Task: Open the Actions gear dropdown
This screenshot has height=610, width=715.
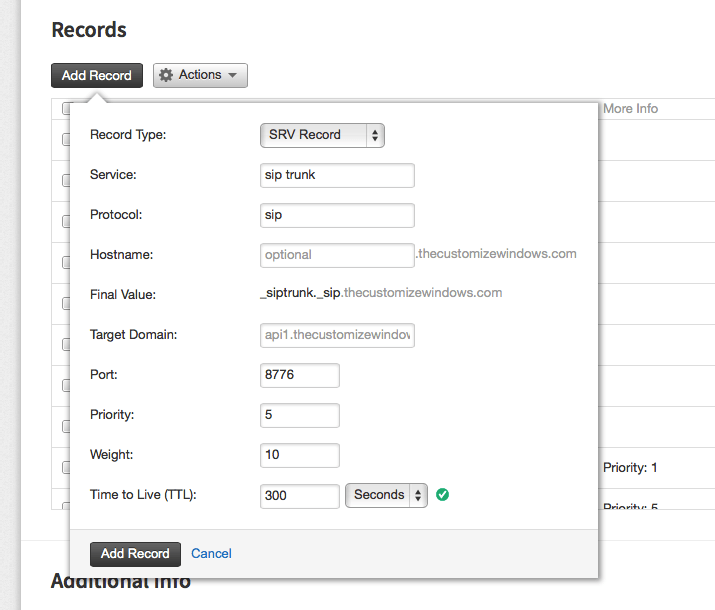Action: [x=200, y=75]
